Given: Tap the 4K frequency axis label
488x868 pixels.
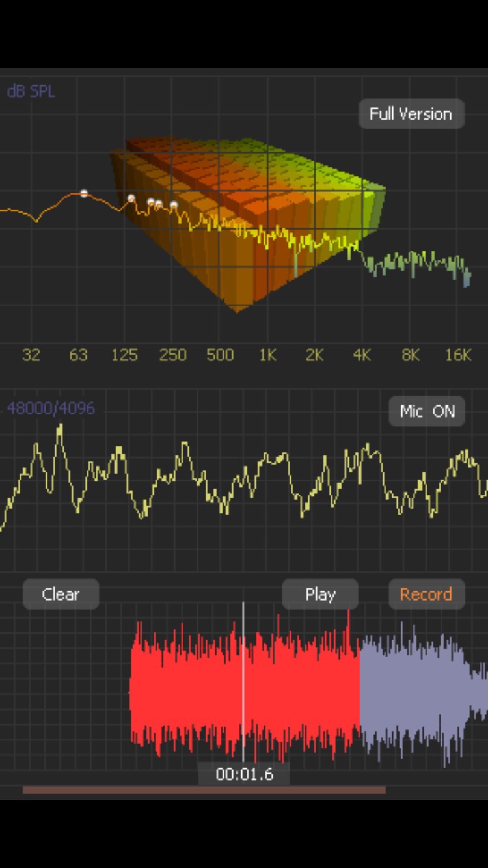Looking at the screenshot, I should [x=362, y=355].
